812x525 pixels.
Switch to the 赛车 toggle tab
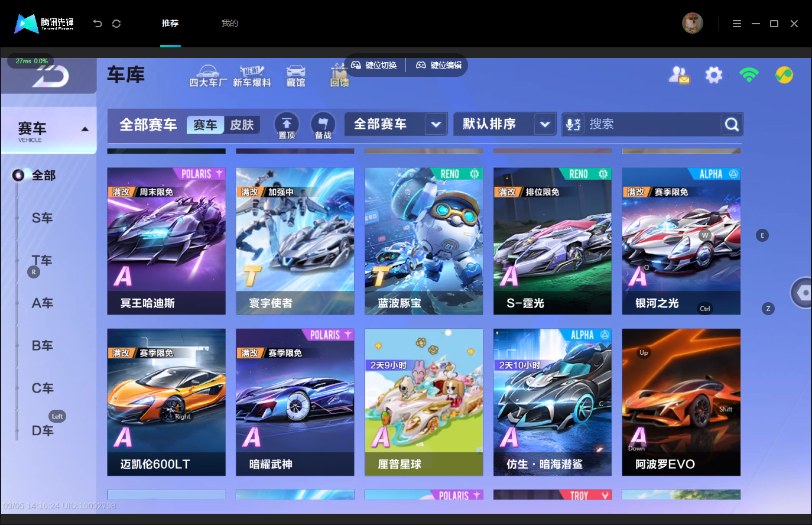point(205,125)
